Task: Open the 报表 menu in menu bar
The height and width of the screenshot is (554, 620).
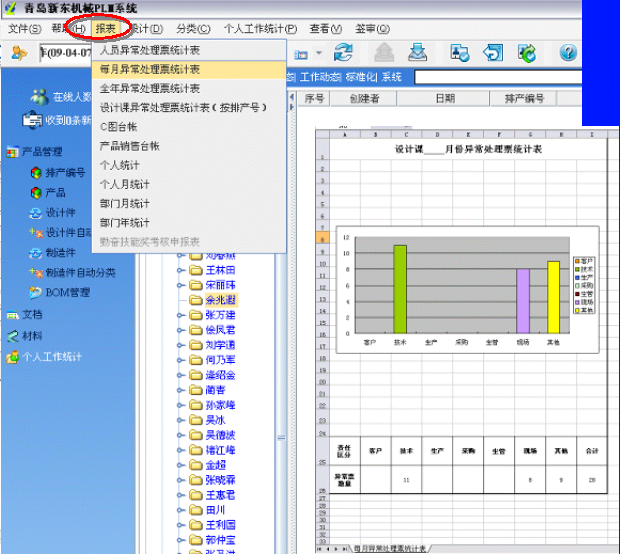Action: click(105, 28)
